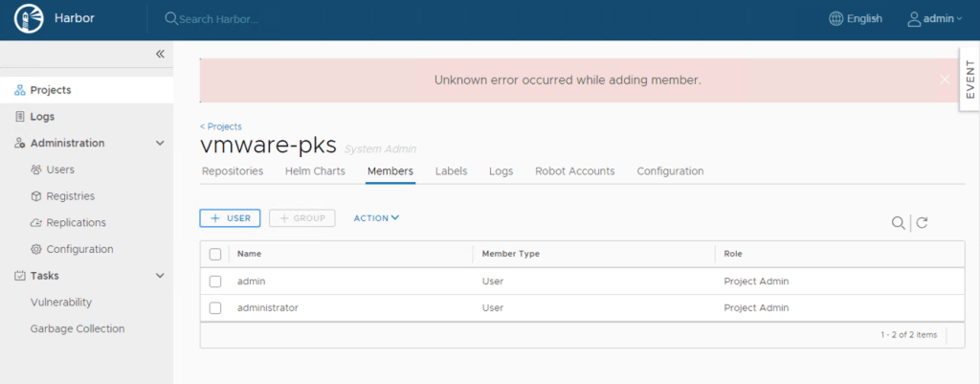
Task: Open Registries from the sidebar
Action: [70, 196]
